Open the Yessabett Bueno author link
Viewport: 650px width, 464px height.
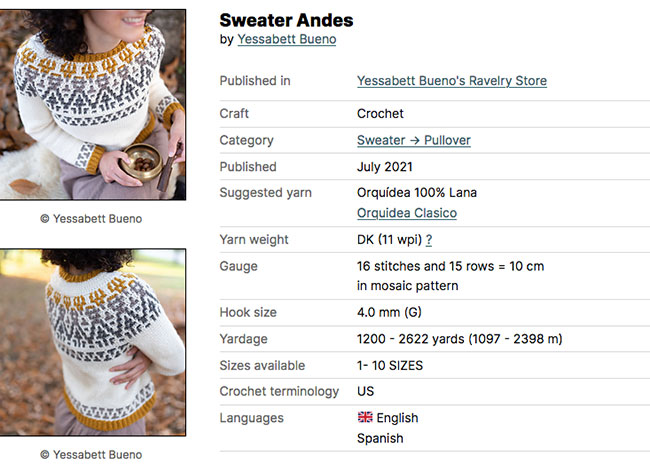click(286, 39)
